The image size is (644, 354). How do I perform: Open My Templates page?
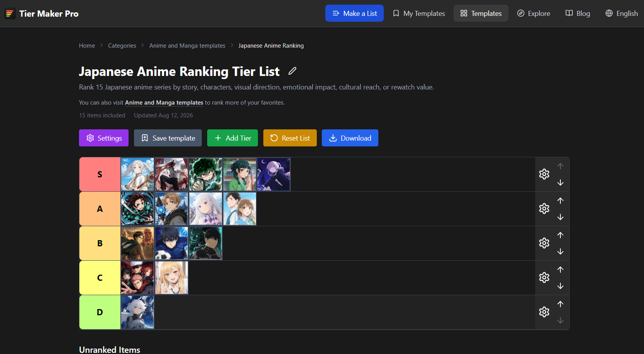(419, 13)
